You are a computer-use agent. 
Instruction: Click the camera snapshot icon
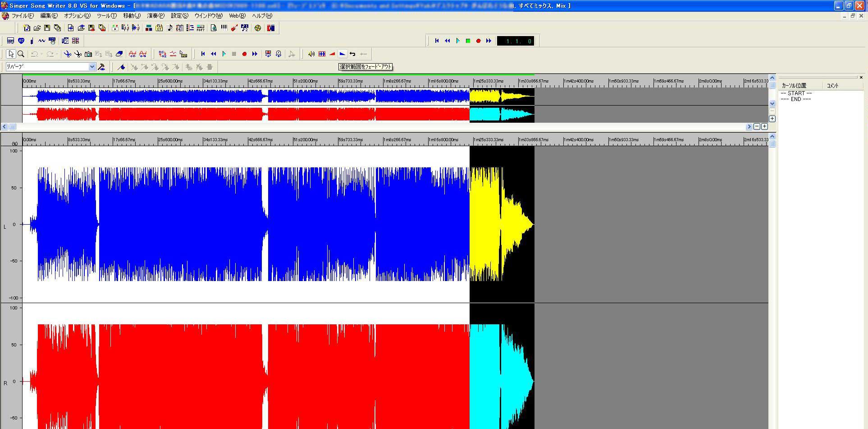click(88, 54)
